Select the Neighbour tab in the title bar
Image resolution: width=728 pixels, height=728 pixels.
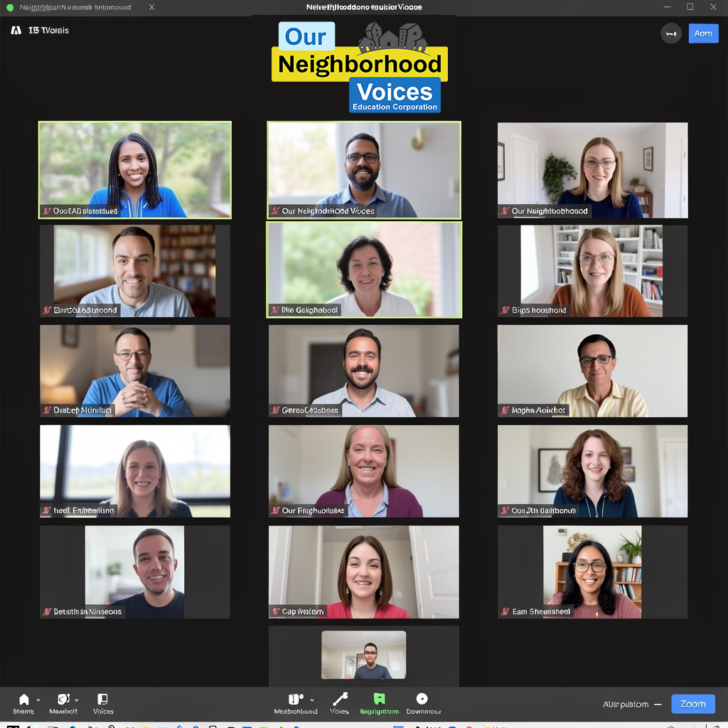pyautogui.click(x=75, y=7)
